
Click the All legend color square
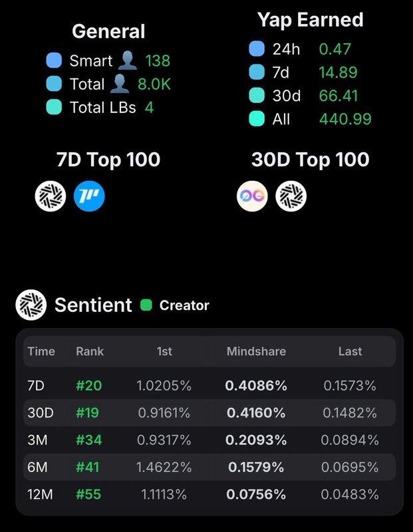click(x=256, y=119)
